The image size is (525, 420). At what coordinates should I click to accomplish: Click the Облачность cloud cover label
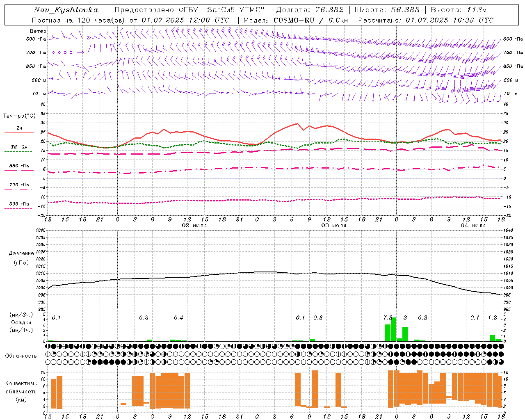click(x=21, y=356)
